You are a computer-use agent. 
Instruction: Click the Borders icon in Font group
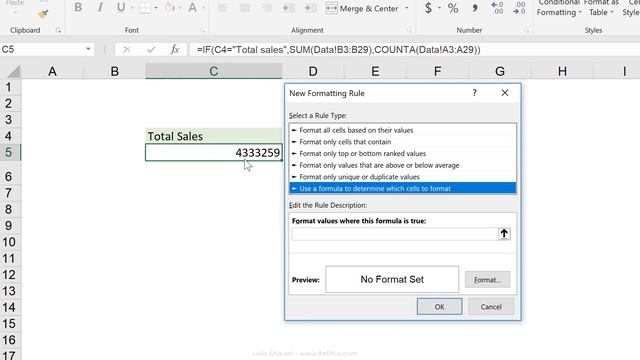click(x=145, y=8)
